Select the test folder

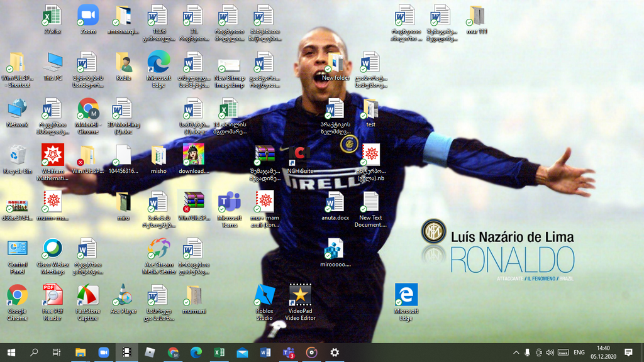(370, 113)
